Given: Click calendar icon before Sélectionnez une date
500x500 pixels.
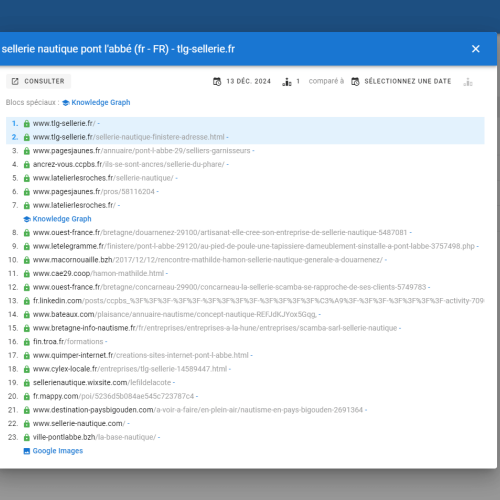Looking at the screenshot, I should pyautogui.click(x=355, y=81).
